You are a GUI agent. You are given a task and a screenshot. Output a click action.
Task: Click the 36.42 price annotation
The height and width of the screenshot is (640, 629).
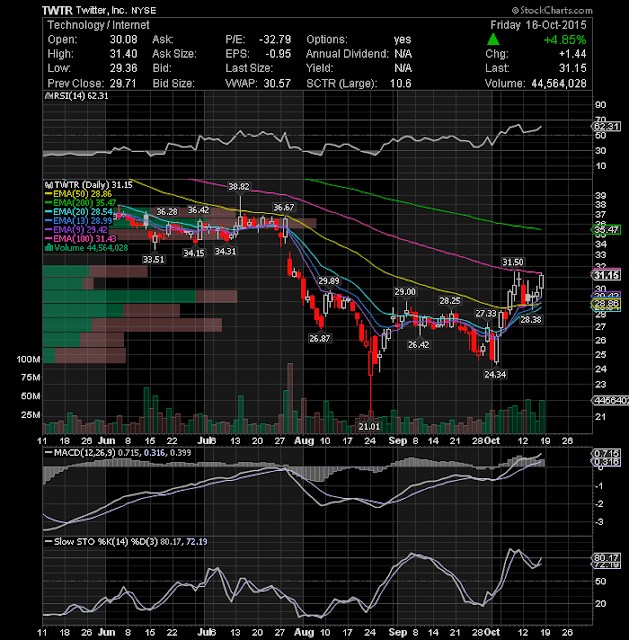tap(198, 210)
